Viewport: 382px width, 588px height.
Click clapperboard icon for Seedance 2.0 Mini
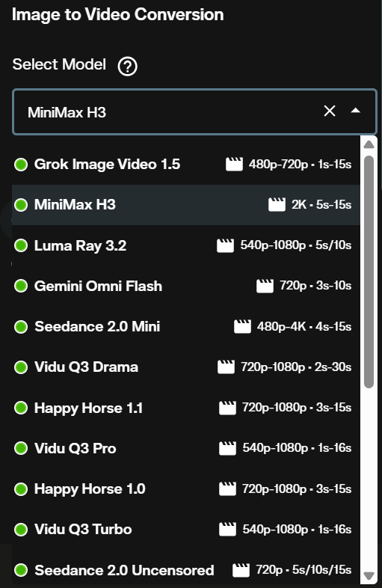tap(242, 326)
